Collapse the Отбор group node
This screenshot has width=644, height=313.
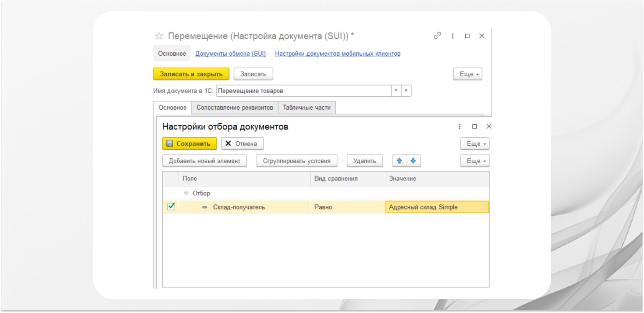click(x=186, y=193)
